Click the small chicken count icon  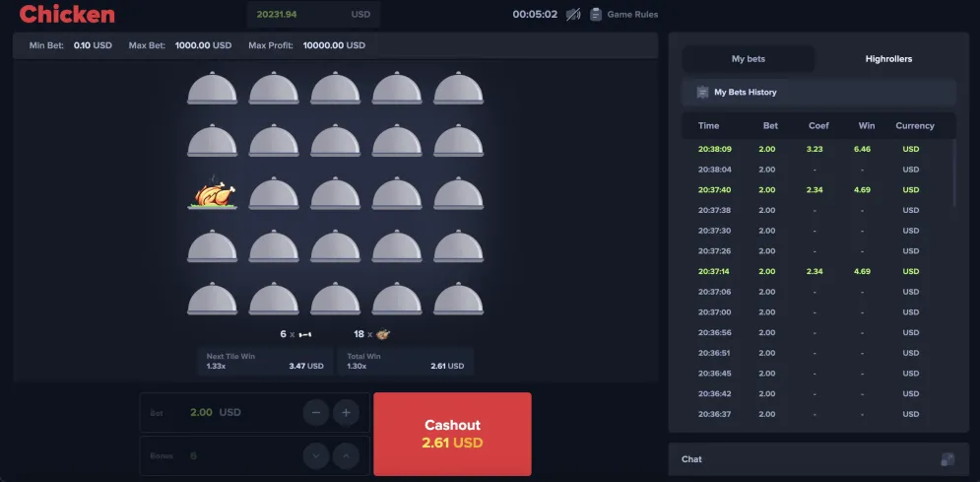(383, 334)
